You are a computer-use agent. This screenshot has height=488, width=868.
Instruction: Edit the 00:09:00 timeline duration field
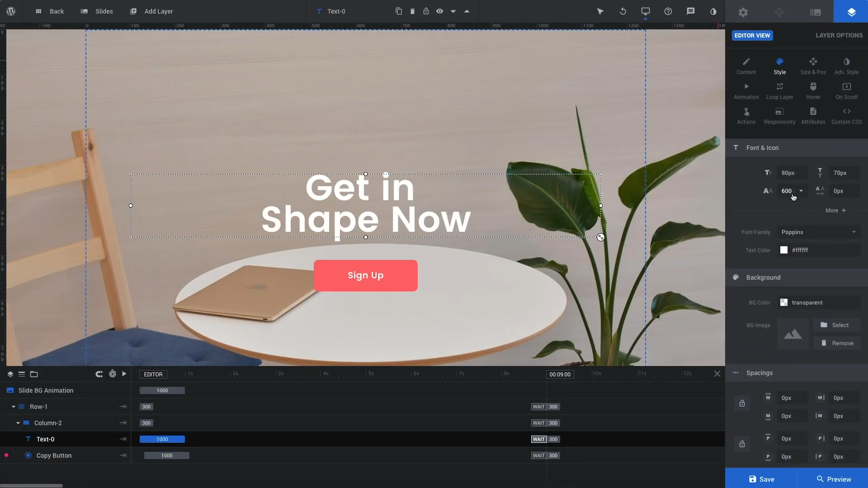[560, 374]
